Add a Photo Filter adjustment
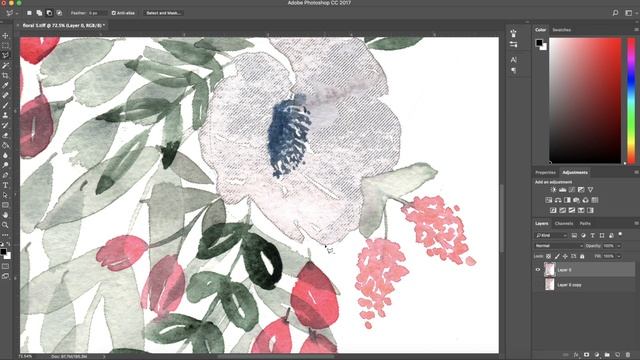The image size is (640, 360). pyautogui.click(x=576, y=200)
